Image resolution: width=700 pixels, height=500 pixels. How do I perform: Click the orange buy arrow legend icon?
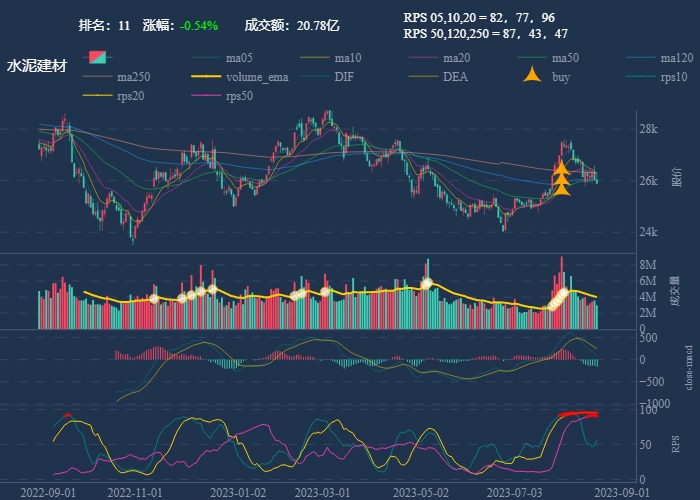[533, 77]
